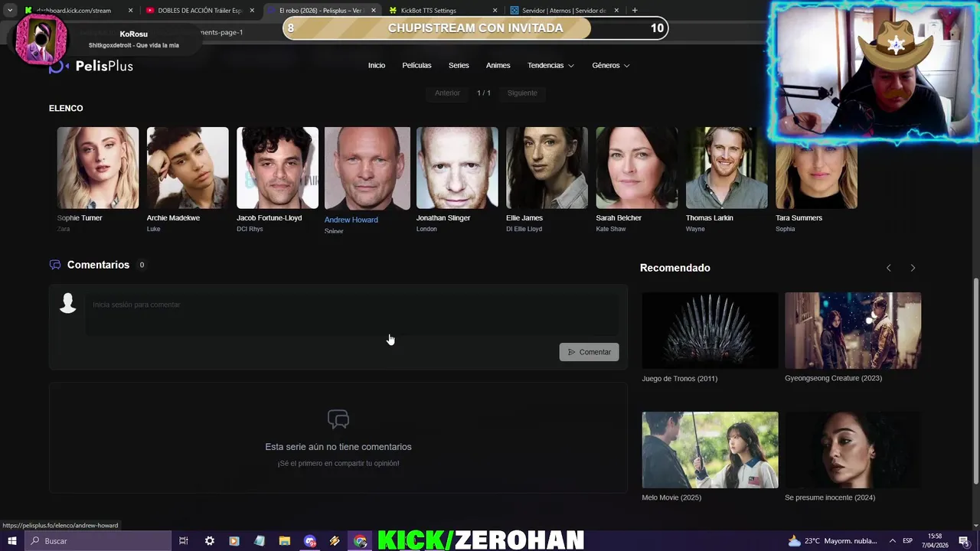This screenshot has width=980, height=551.
Task: Click the Melo Movie poster thumbnail
Action: click(x=710, y=450)
